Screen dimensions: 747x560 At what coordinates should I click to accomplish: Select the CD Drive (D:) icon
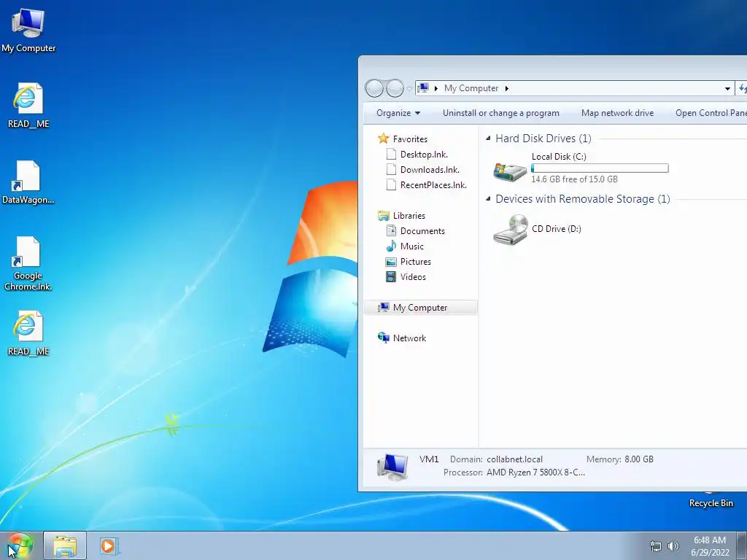click(510, 229)
